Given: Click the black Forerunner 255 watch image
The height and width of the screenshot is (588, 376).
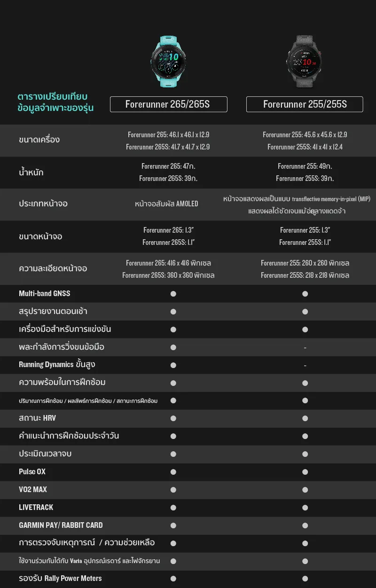Looking at the screenshot, I should (x=305, y=62).
